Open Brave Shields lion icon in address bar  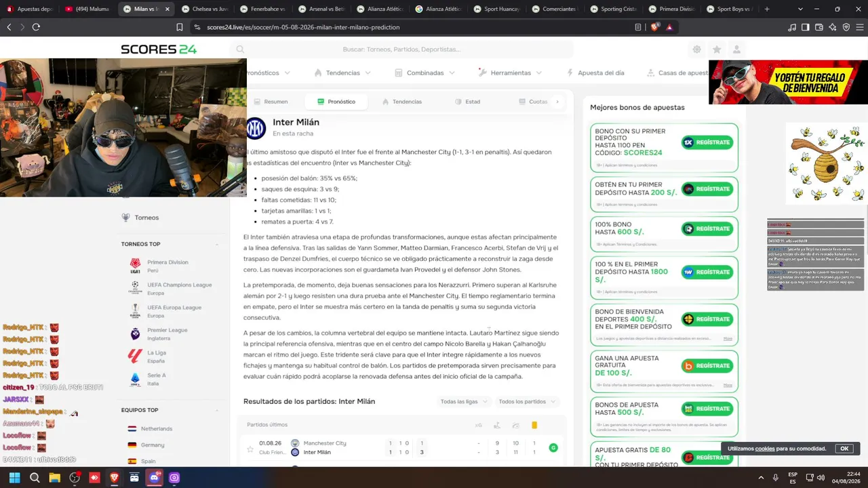654,27
